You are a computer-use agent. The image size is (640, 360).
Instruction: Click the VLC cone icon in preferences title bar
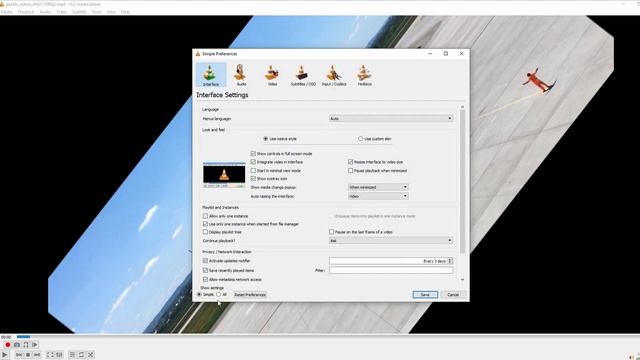[198, 53]
